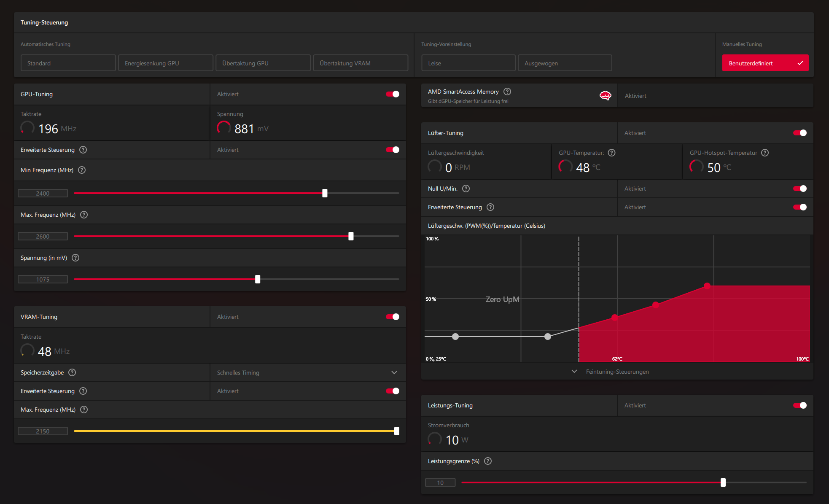This screenshot has width=829, height=504.
Task: Click the help icon next to Leistungsgrenze (%)
Action: pos(488,461)
